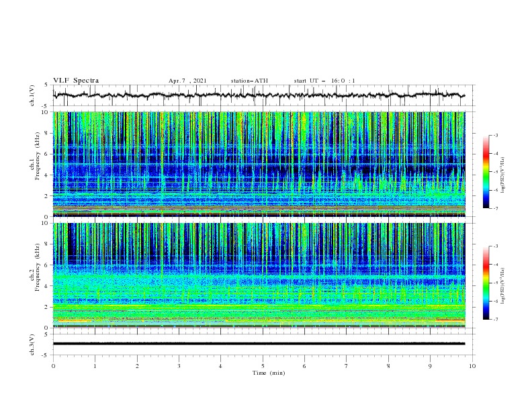Click the time axis tick label '3'
Image resolution: width=532 pixels, height=411 pixels.
coord(179,366)
